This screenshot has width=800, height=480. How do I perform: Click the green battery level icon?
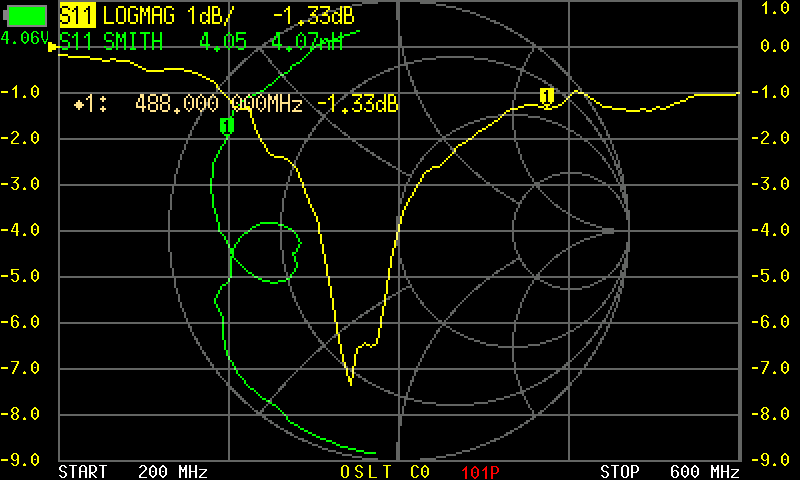point(26,16)
